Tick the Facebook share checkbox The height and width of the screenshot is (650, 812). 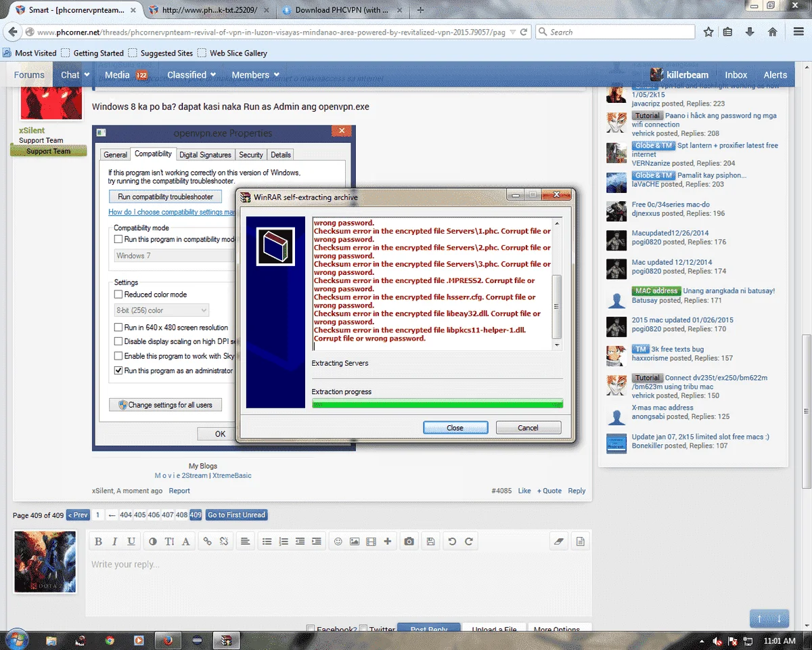click(x=311, y=629)
